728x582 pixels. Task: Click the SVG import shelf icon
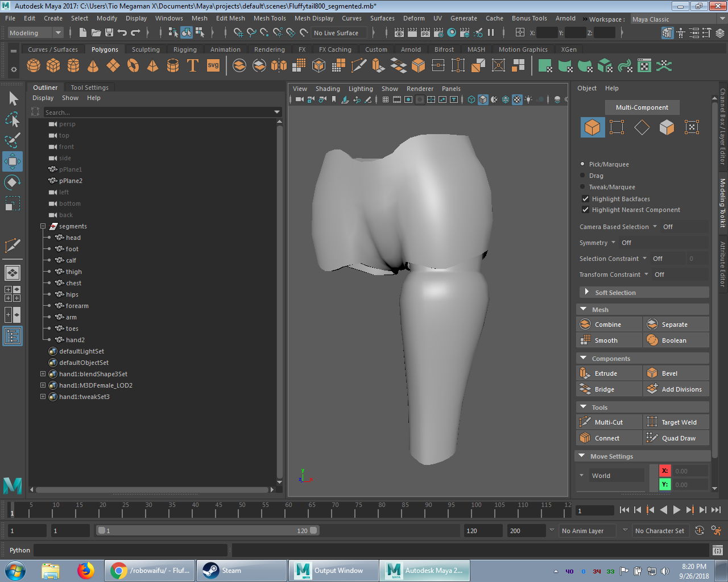(213, 66)
